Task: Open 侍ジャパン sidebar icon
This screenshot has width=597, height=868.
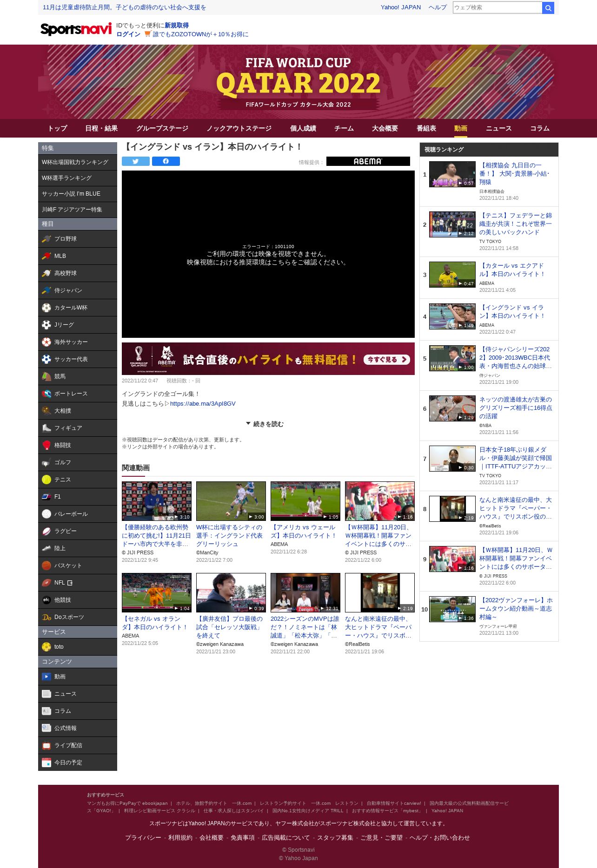Action: (x=46, y=290)
